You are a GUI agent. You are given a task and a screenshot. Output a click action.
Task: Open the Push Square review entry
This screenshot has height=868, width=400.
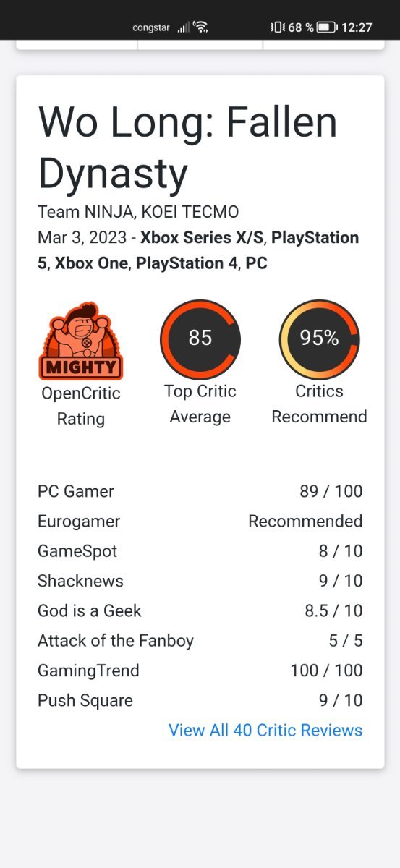coord(200,700)
